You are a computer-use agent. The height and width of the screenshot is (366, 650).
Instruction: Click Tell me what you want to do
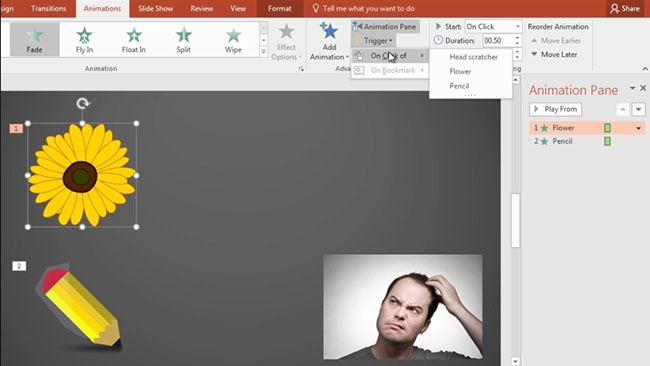[x=368, y=8]
